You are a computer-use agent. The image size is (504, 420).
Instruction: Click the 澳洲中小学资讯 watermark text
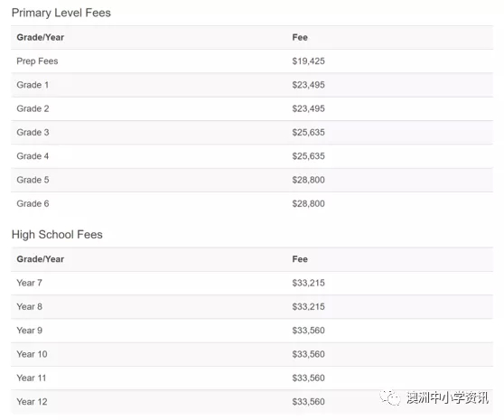point(447,397)
